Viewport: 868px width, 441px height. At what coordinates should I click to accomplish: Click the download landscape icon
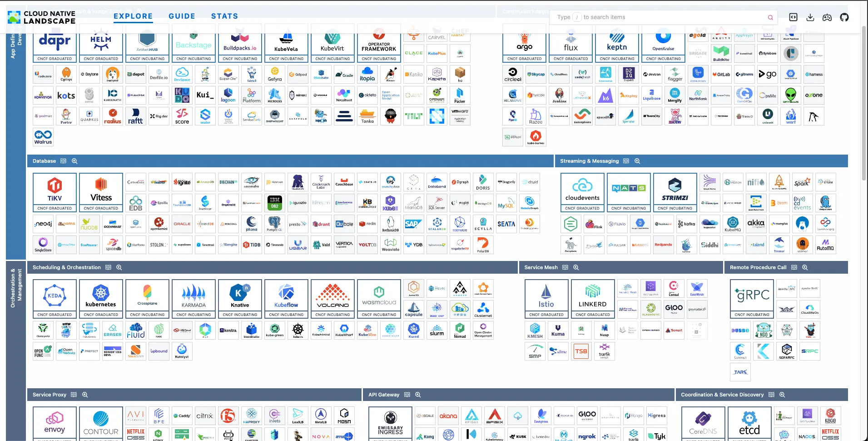[810, 17]
